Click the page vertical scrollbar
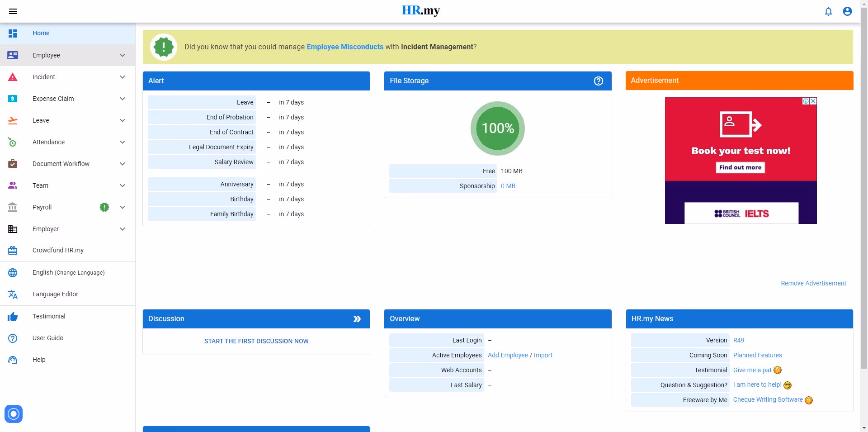868x432 pixels. point(864,188)
